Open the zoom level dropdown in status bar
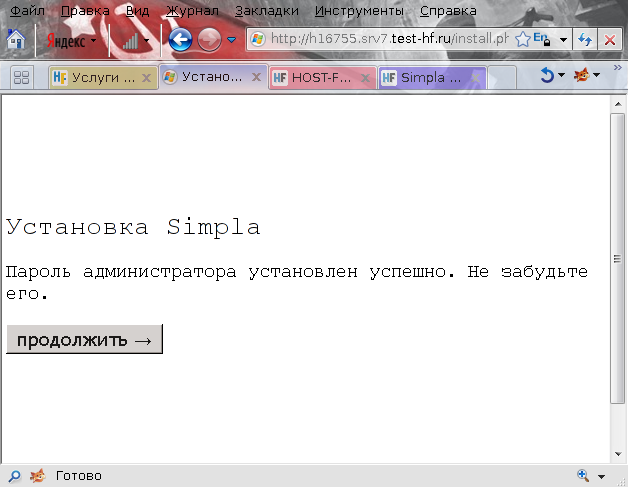The width and height of the screenshot is (628, 487). [x=601, y=476]
